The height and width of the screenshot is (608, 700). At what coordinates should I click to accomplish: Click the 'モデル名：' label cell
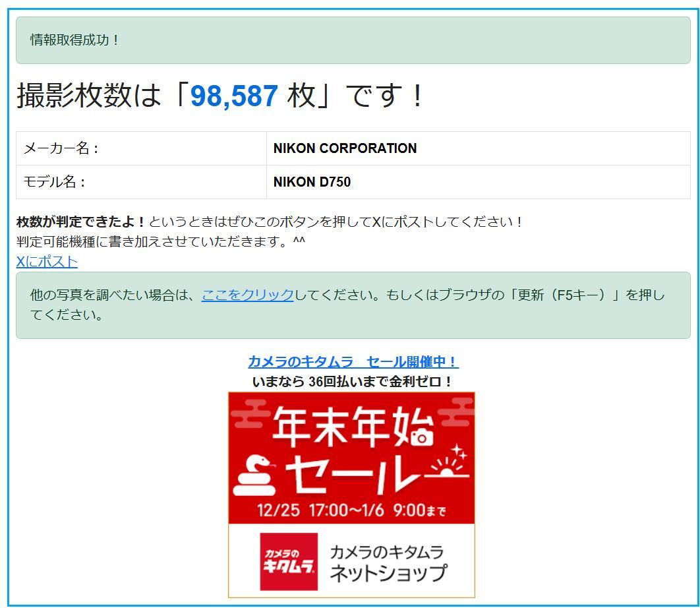141,182
